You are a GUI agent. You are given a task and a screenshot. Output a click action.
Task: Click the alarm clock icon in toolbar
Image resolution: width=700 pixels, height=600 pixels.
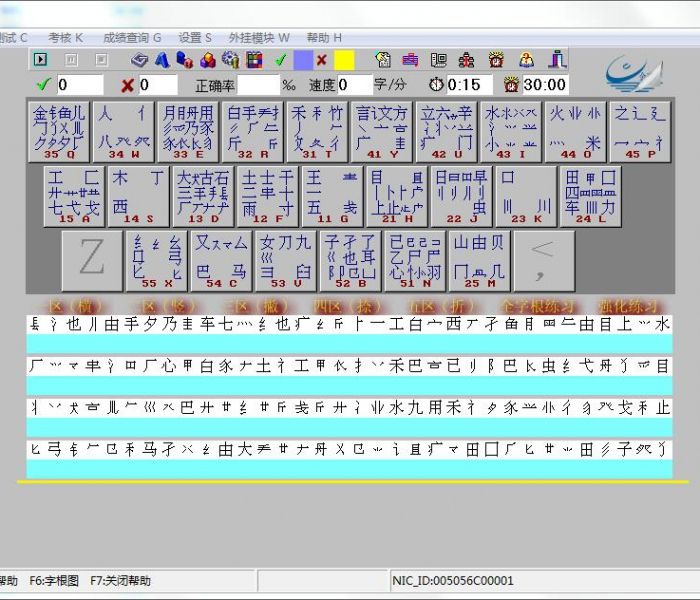point(496,60)
